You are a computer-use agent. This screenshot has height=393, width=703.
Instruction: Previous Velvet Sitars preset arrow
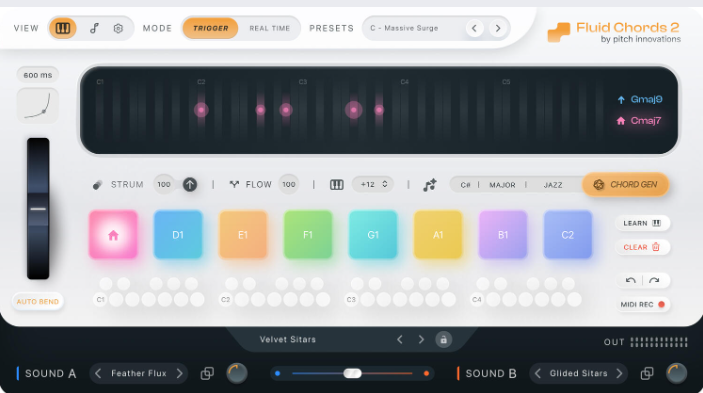tap(399, 339)
